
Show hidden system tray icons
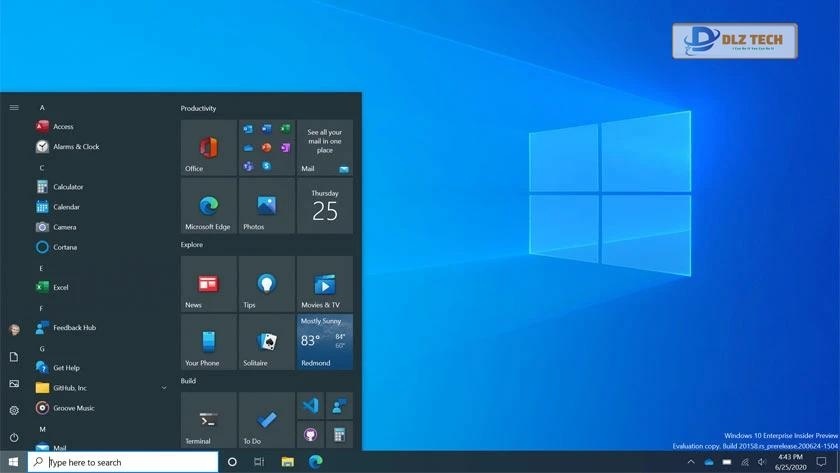point(690,462)
